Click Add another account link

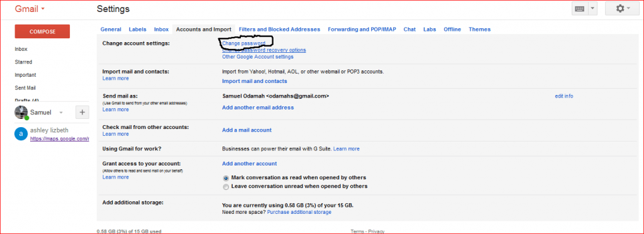point(250,164)
